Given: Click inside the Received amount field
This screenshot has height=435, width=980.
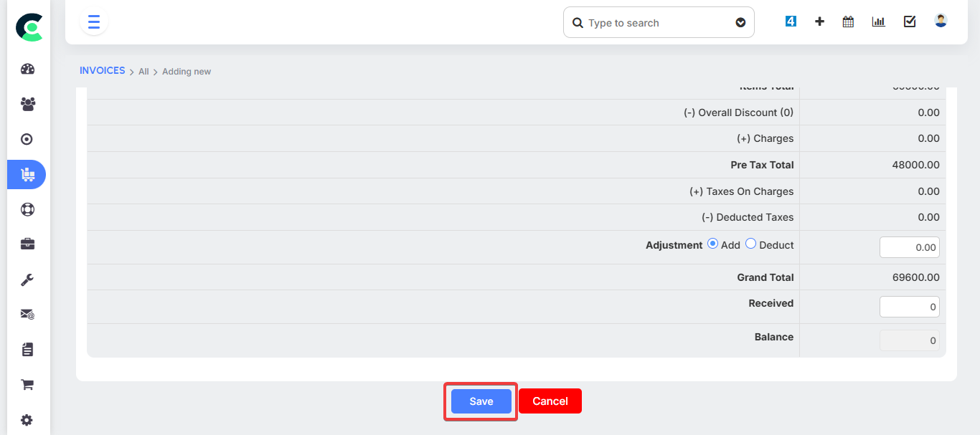Looking at the screenshot, I should 909,306.
